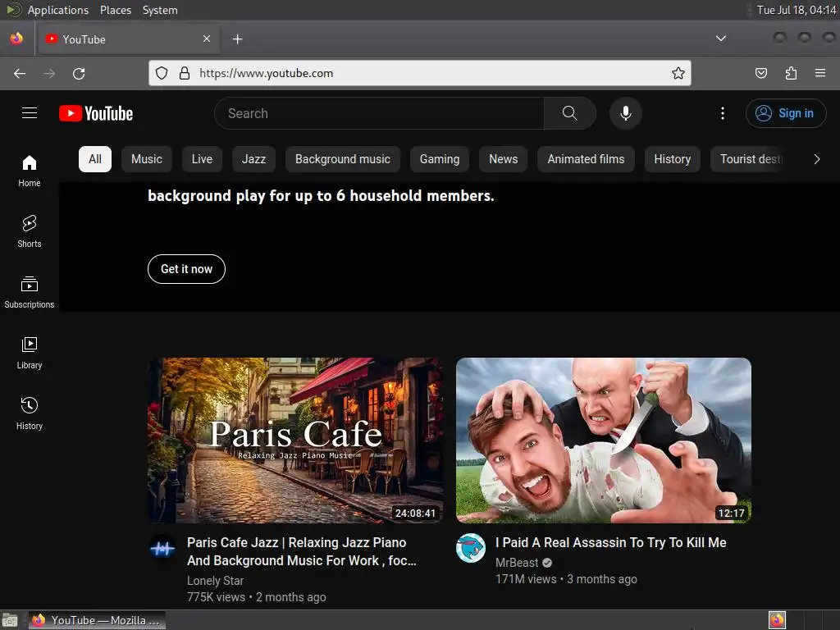Close the YouTube tab
This screenshot has height=630, width=840.
207,39
